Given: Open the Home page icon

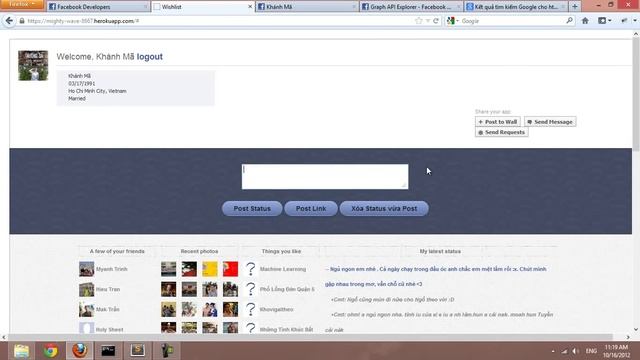Looking at the screenshot, I should click(585, 21).
